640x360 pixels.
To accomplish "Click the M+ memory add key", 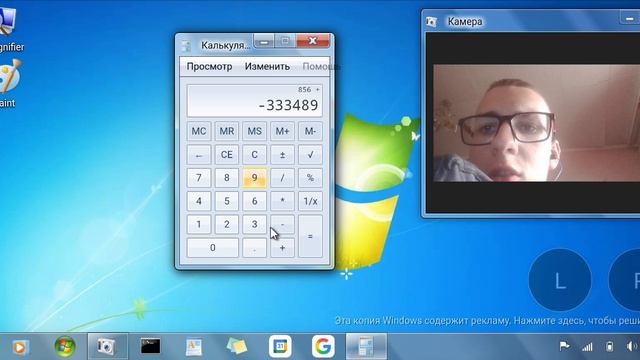I will point(282,131).
